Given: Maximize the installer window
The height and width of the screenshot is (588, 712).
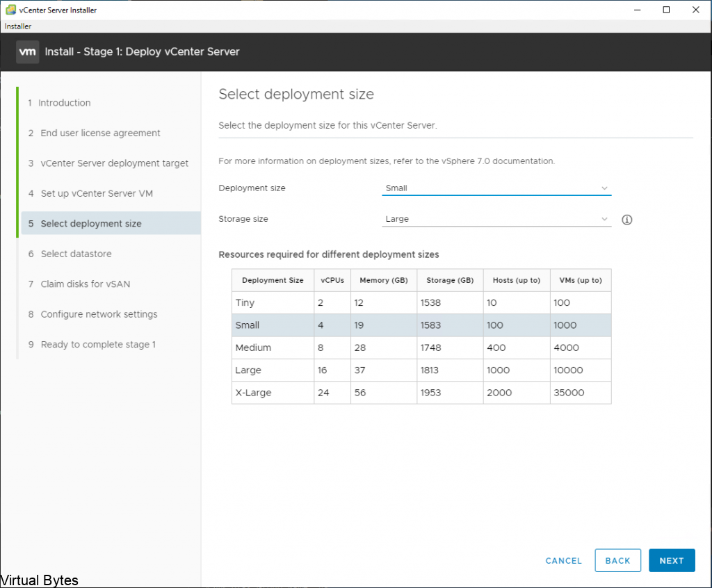Looking at the screenshot, I should click(666, 10).
